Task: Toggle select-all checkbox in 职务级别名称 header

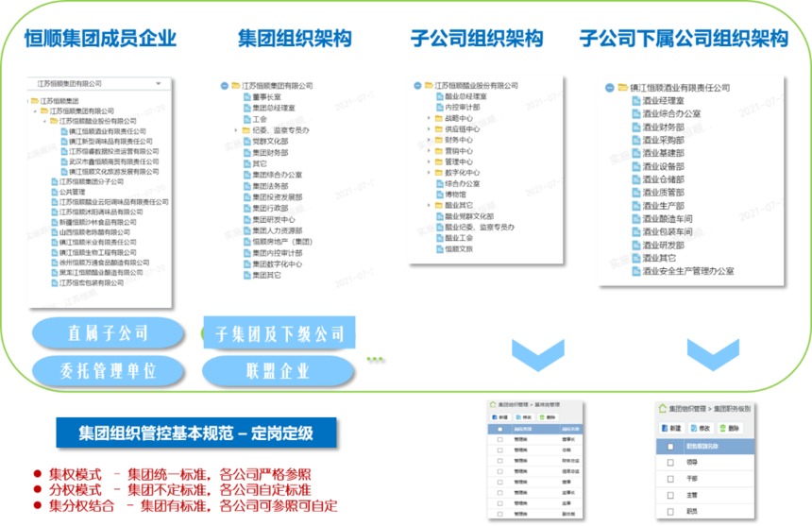Action: tap(670, 447)
